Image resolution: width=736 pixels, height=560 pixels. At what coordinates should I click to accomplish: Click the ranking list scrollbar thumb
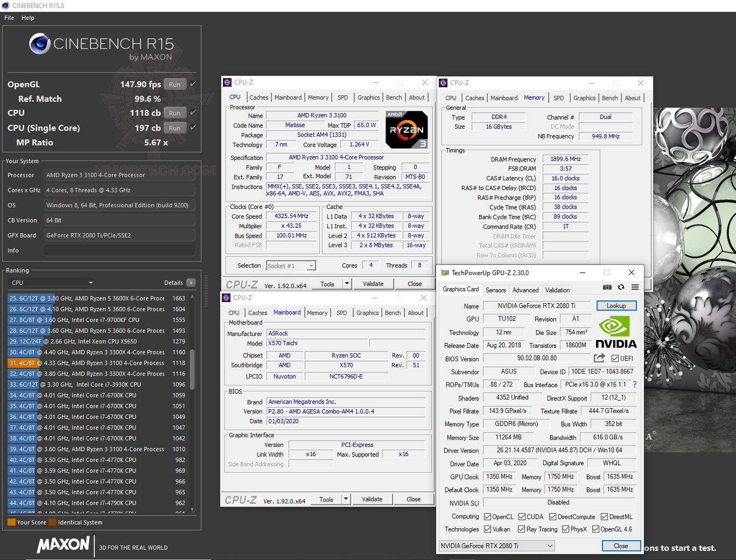coord(192,369)
